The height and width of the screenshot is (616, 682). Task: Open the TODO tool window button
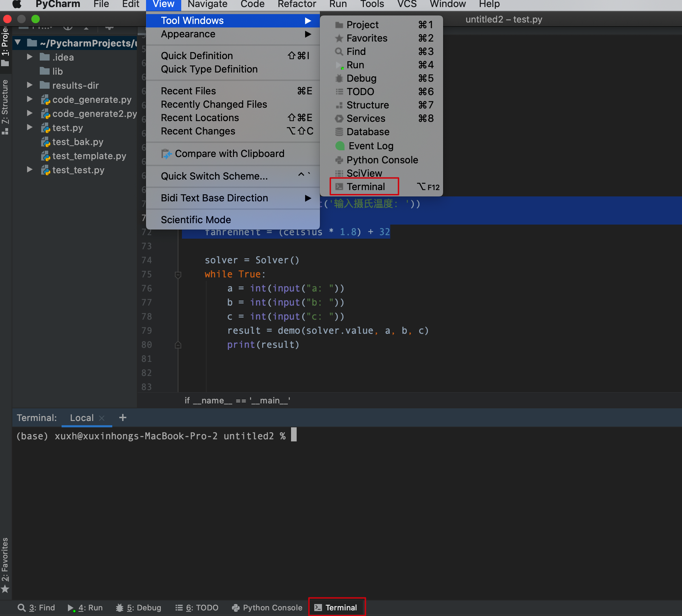[x=197, y=608]
